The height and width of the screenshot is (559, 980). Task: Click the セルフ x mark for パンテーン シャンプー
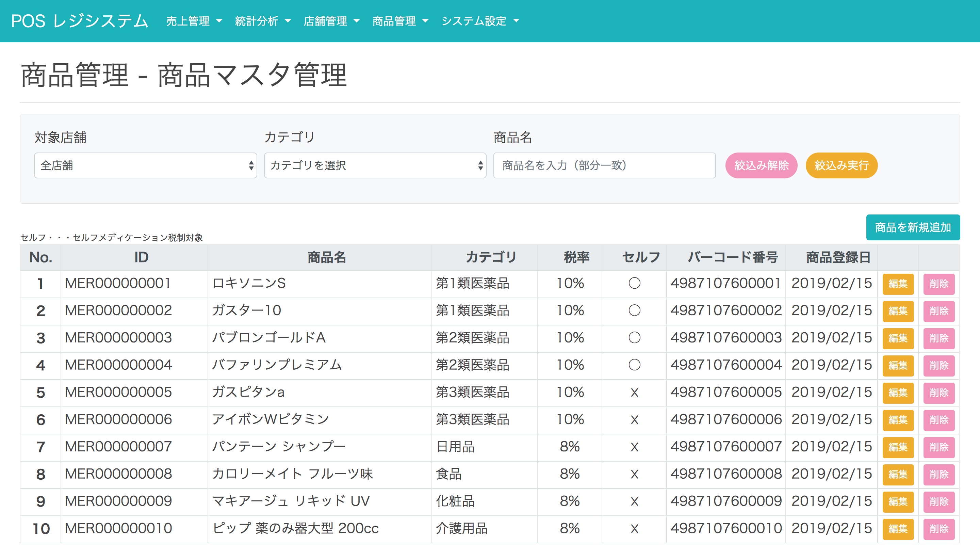pyautogui.click(x=634, y=447)
